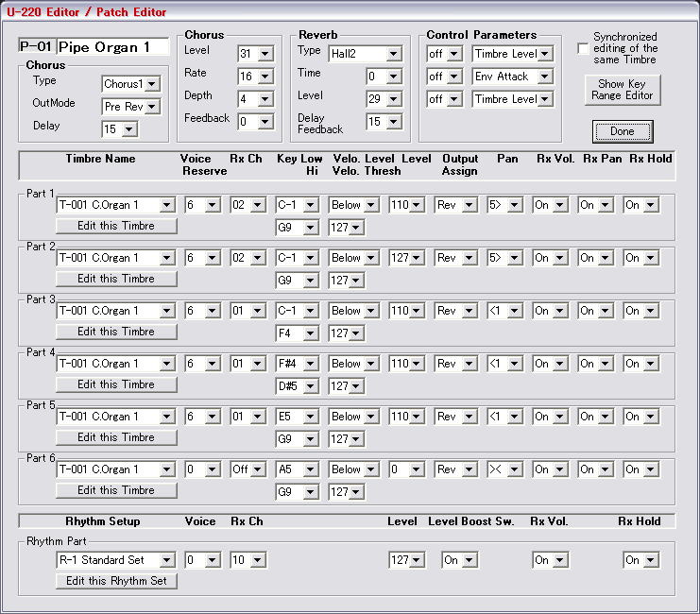Open Rhythm Part Rx Hold On dropdown

(641, 560)
